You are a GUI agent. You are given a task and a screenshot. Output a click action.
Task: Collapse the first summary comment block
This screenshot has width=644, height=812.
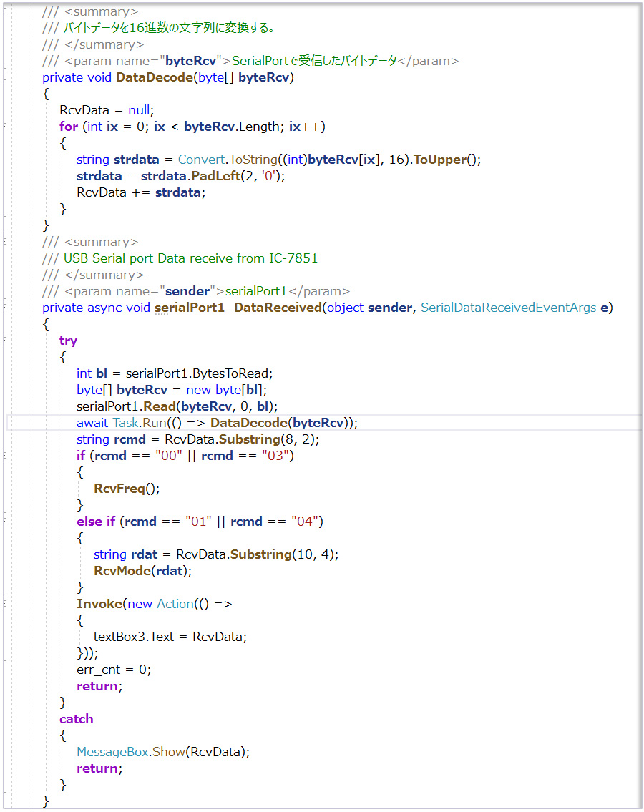coord(4,11)
